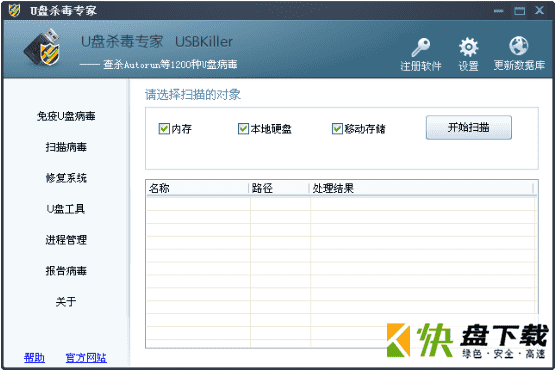Click the title bar shield icon

click(x=14, y=11)
